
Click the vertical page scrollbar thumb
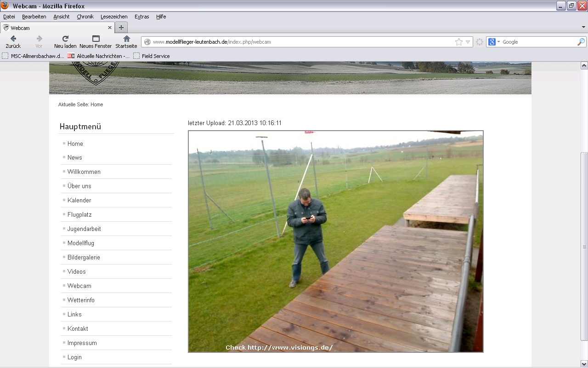[x=584, y=246]
